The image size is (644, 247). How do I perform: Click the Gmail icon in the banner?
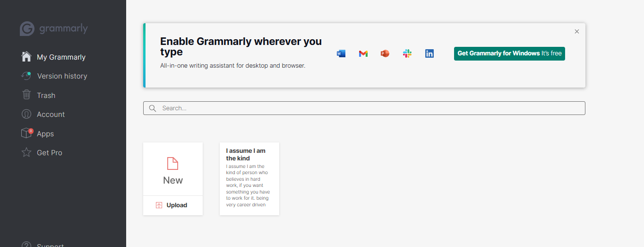pyautogui.click(x=363, y=53)
